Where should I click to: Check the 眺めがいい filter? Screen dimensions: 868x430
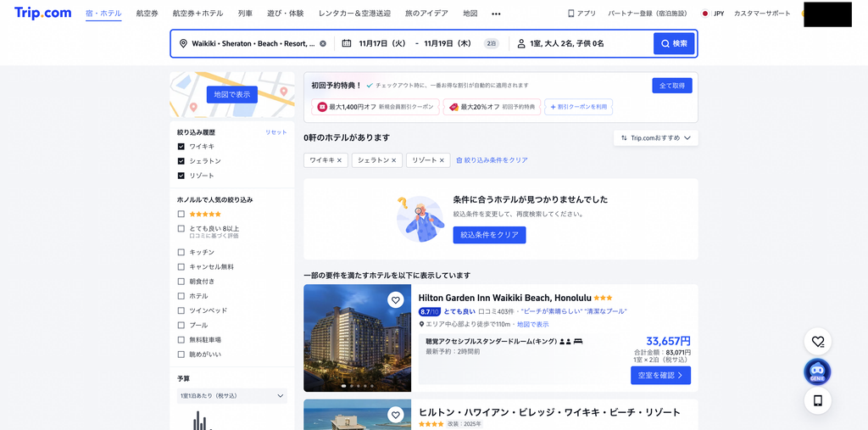point(181,354)
